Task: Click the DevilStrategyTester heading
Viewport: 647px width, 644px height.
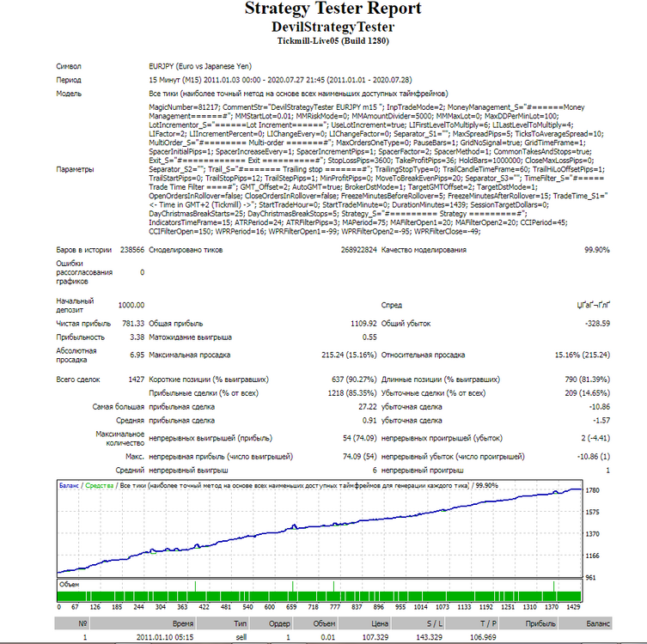Action: coord(333,27)
